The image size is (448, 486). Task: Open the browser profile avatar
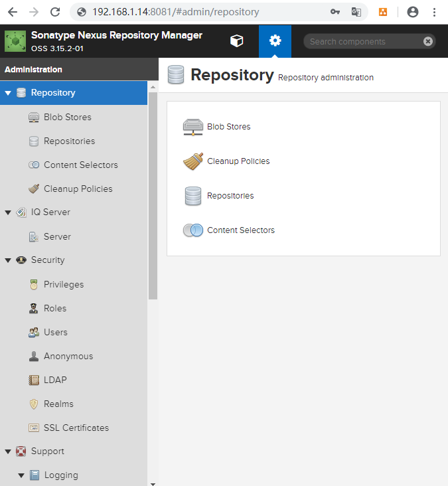pos(413,12)
